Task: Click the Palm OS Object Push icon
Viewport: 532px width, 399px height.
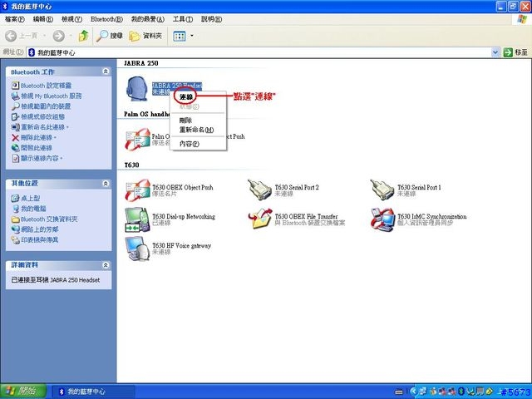Action: click(137, 139)
